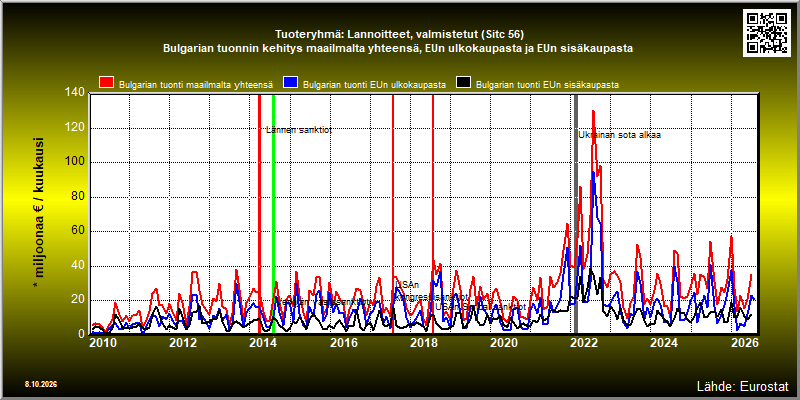Click the black legend swatch for EU internal trade
800x400 pixels.
coord(463,83)
